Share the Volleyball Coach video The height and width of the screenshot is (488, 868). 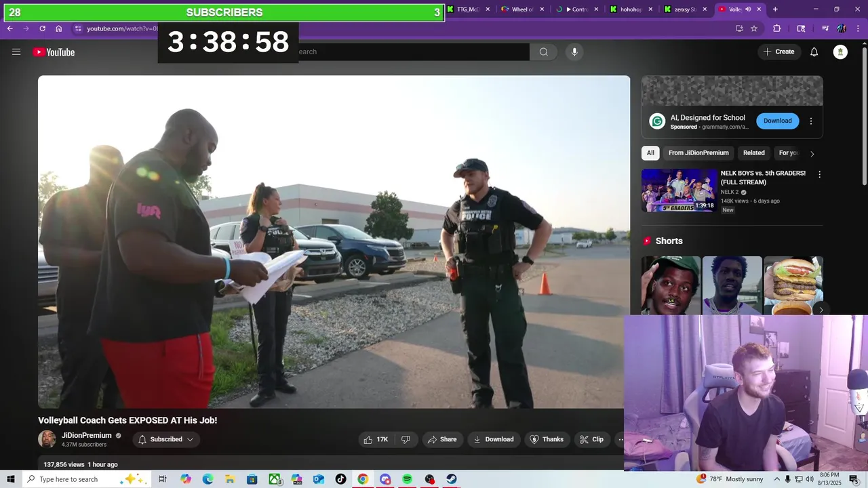(442, 439)
